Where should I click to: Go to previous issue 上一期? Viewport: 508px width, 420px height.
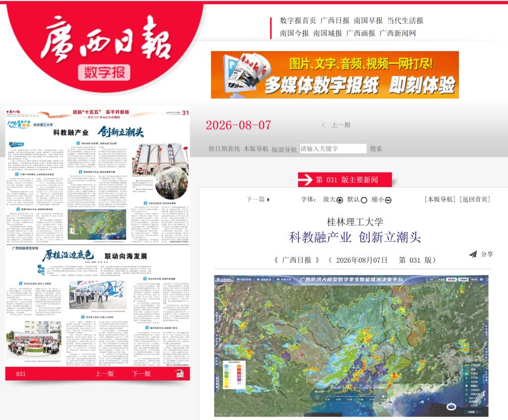[x=340, y=125]
